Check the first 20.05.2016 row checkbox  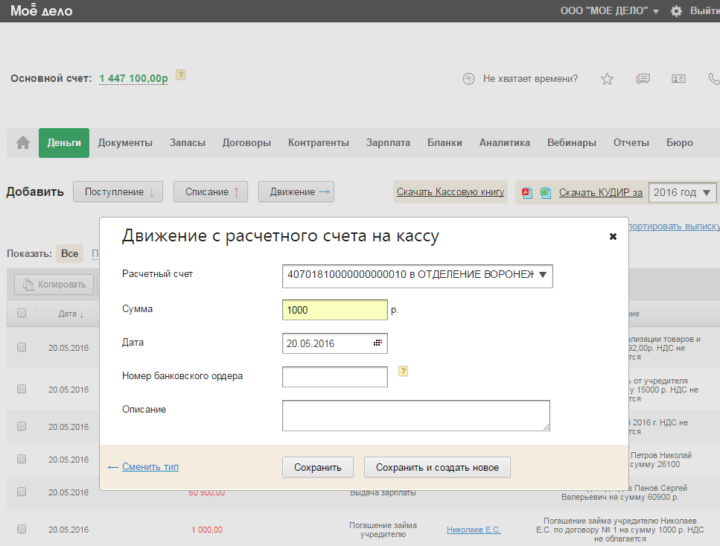click(21, 348)
